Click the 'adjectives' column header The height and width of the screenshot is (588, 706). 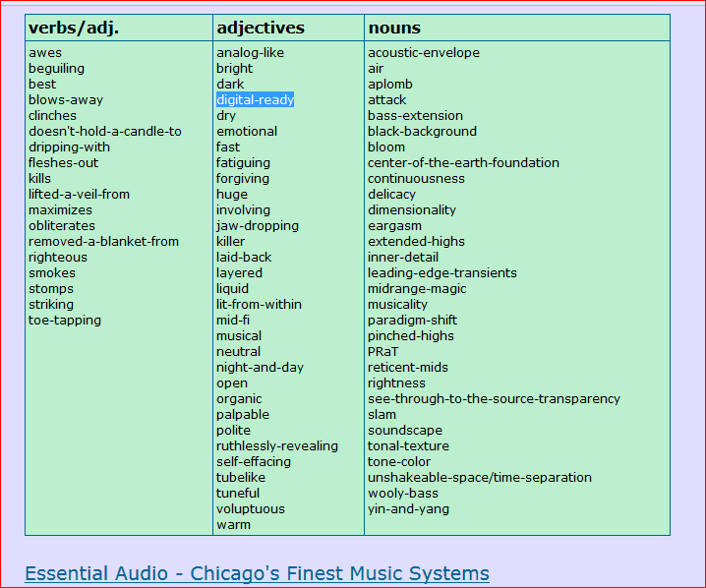(261, 28)
